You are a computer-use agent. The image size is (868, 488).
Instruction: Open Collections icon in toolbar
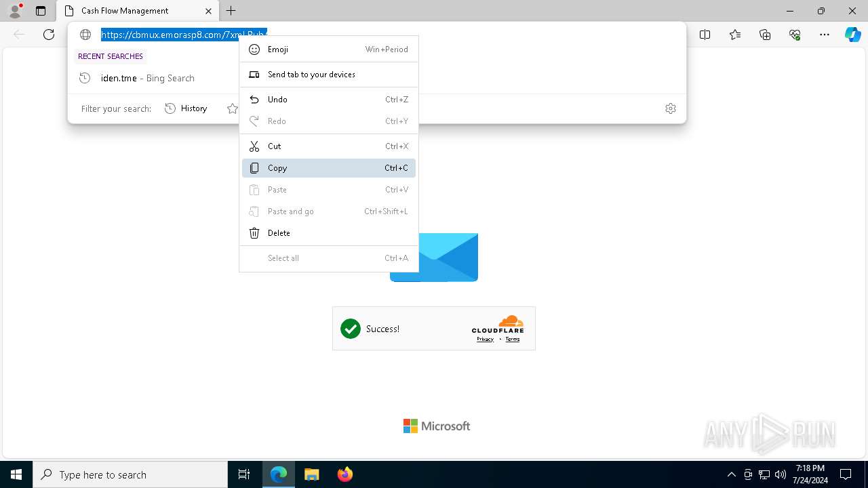pos(765,35)
